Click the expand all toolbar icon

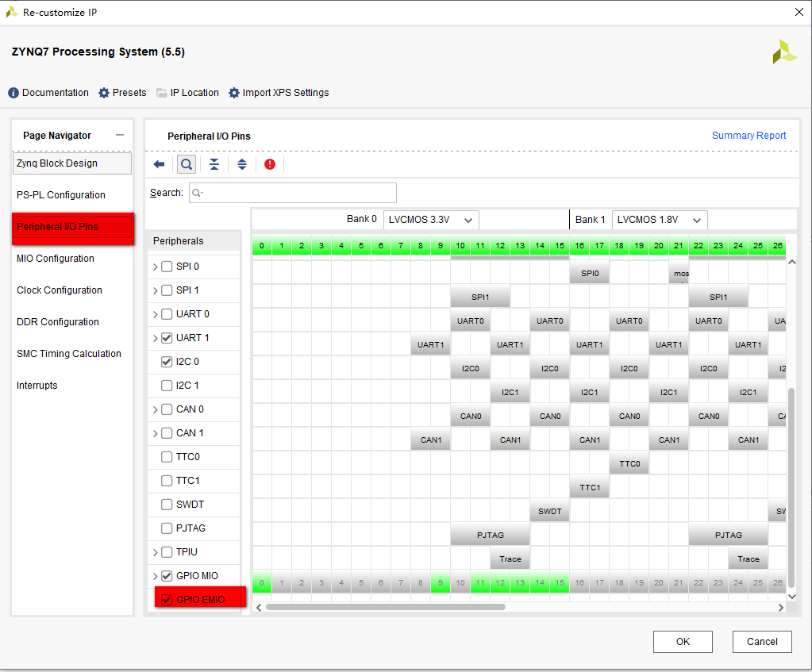click(x=242, y=164)
